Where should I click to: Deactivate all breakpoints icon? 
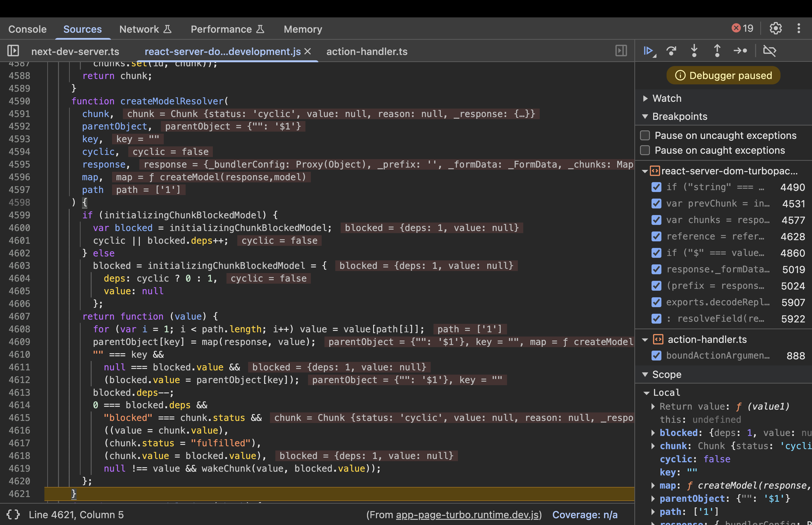[769, 51]
